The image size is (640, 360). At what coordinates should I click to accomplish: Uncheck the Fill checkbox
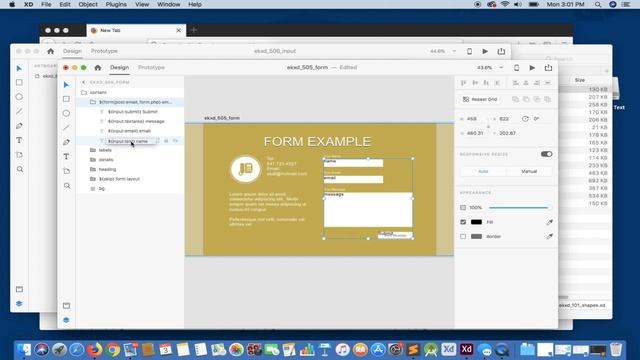pos(463,222)
